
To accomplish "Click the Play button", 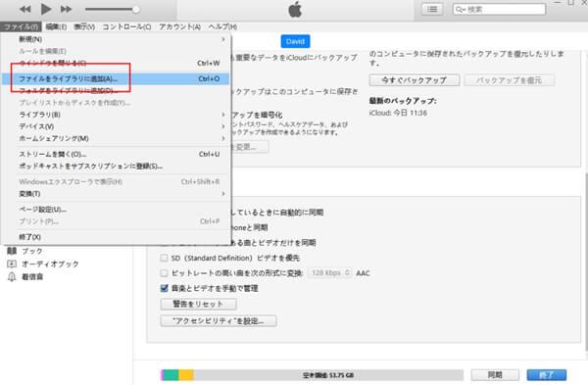I will (x=46, y=9).
